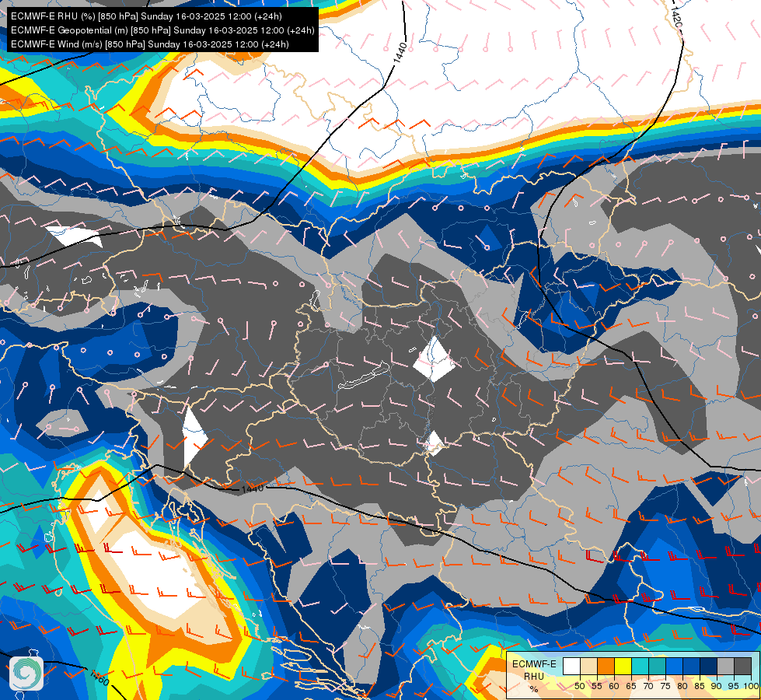Click the cyan 65-70% legend swatch
This screenshot has height=700, width=761.
(641, 666)
